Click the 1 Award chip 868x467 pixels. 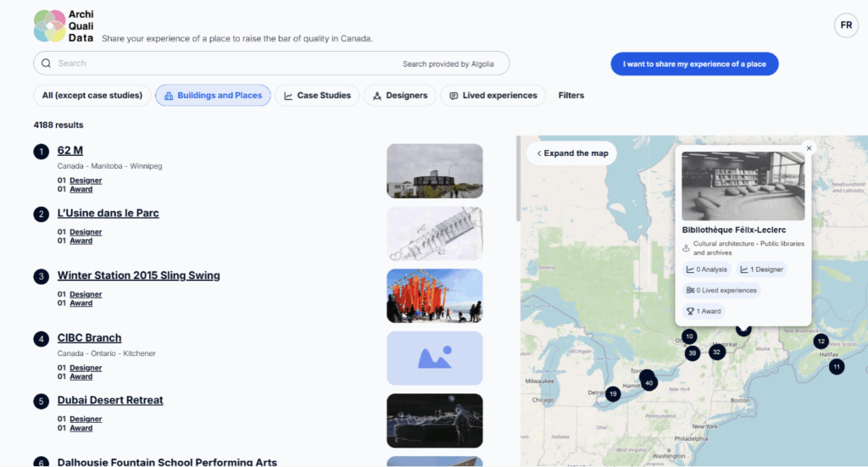tap(704, 311)
